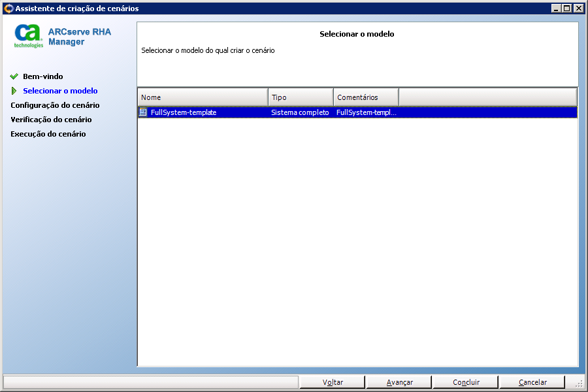Open the Selecionar o modelo step
The height and width of the screenshot is (392, 588).
(60, 91)
